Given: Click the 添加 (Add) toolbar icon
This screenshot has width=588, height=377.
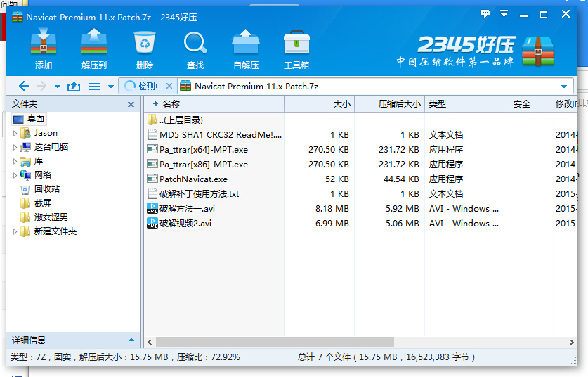Looking at the screenshot, I should click(44, 49).
